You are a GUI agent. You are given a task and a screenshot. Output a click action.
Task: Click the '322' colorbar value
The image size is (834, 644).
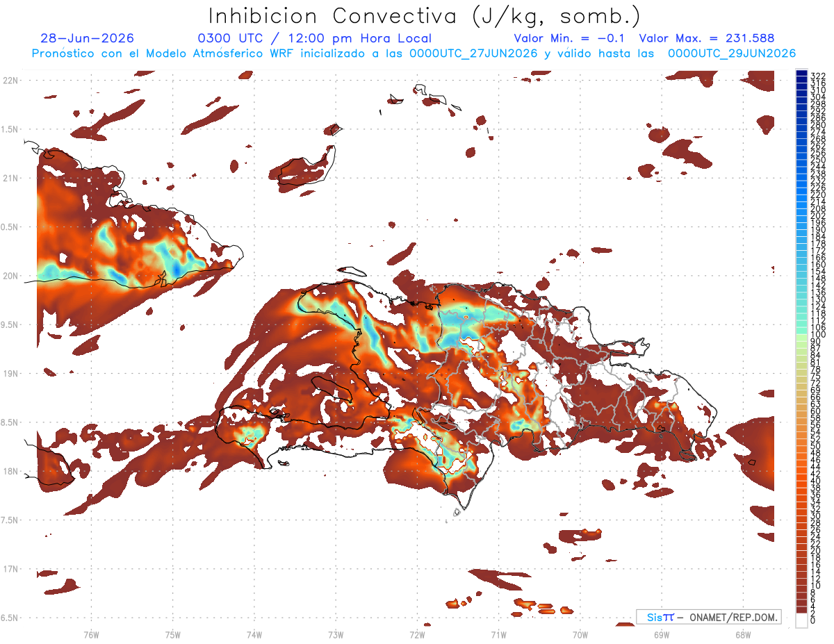pyautogui.click(x=818, y=76)
